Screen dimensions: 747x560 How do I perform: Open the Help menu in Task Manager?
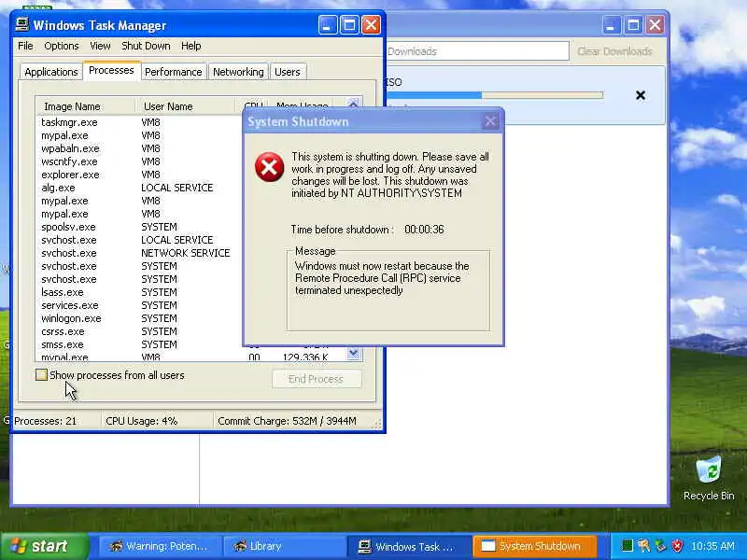(191, 46)
